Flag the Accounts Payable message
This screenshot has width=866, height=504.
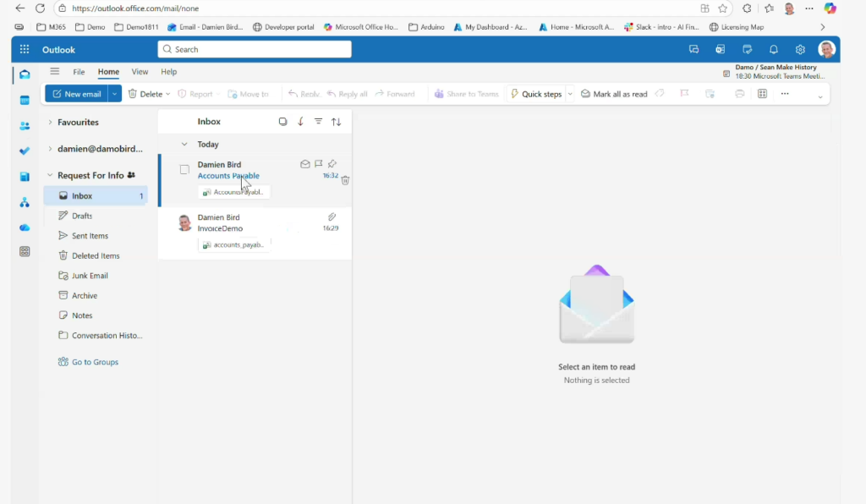319,164
